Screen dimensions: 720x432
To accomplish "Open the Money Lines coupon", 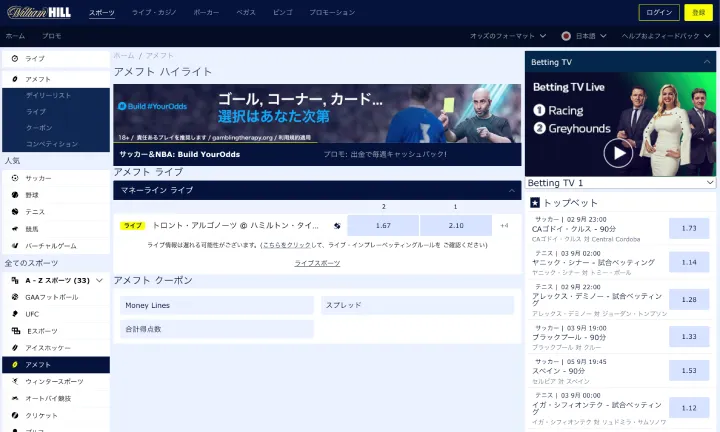I will point(217,305).
